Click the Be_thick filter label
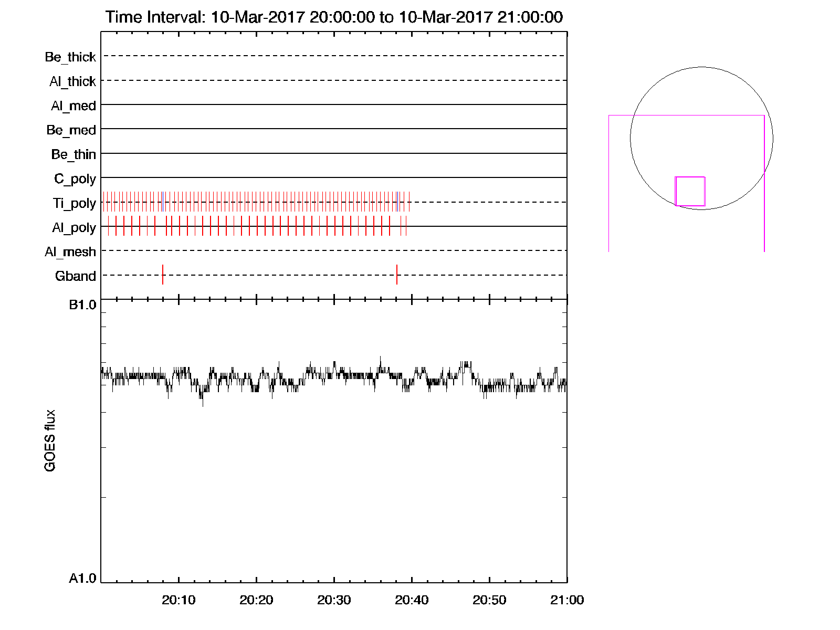 coord(70,57)
